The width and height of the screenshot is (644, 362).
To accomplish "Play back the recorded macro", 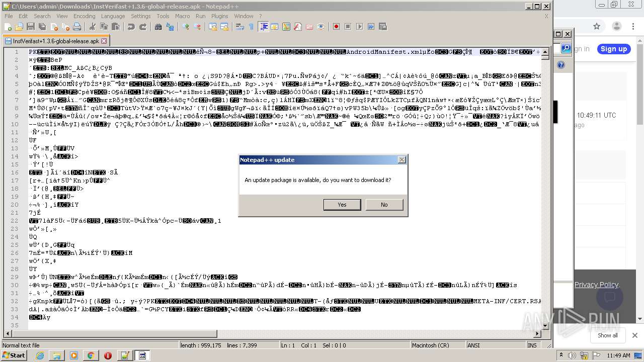I will pyautogui.click(x=360, y=27).
